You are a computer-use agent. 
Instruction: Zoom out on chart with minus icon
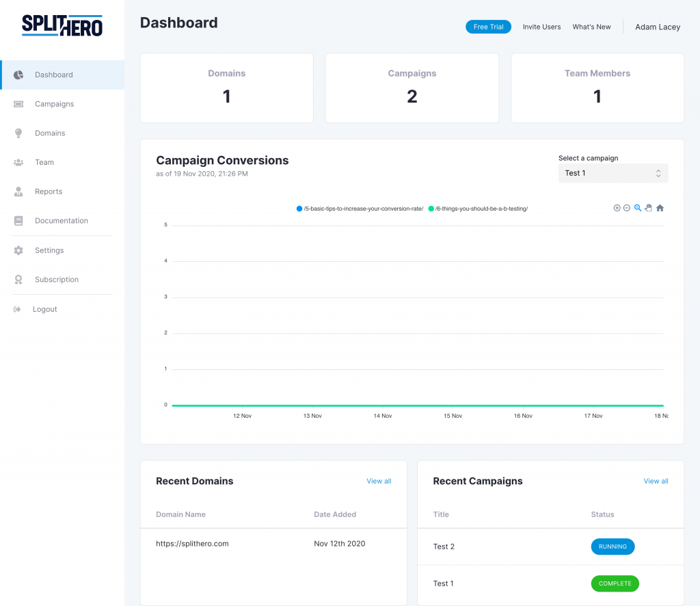coord(627,208)
